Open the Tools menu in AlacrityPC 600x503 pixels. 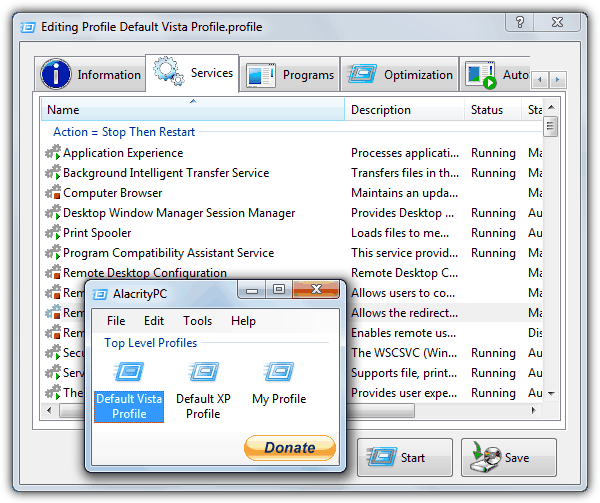pos(197,321)
